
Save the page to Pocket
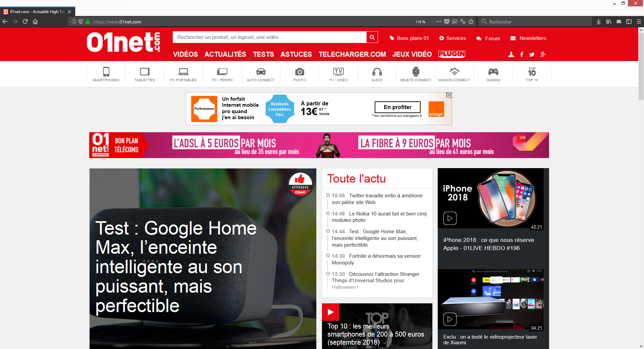[x=447, y=21]
